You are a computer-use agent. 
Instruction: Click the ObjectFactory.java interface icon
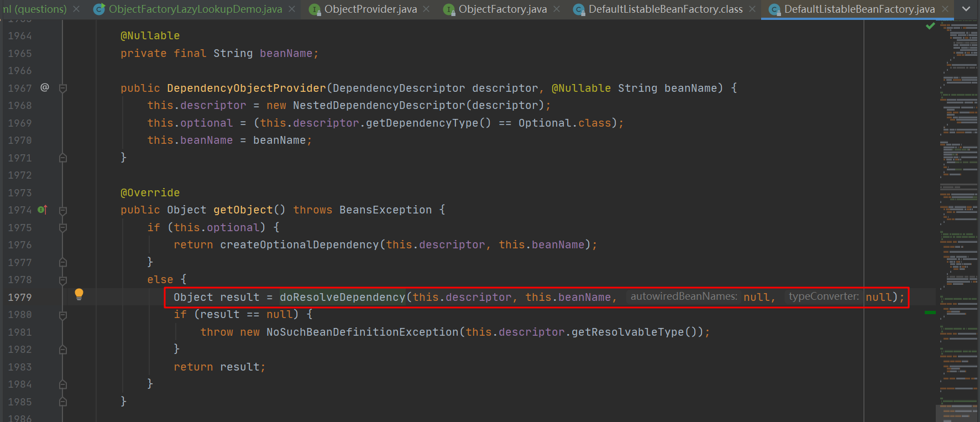449,9
